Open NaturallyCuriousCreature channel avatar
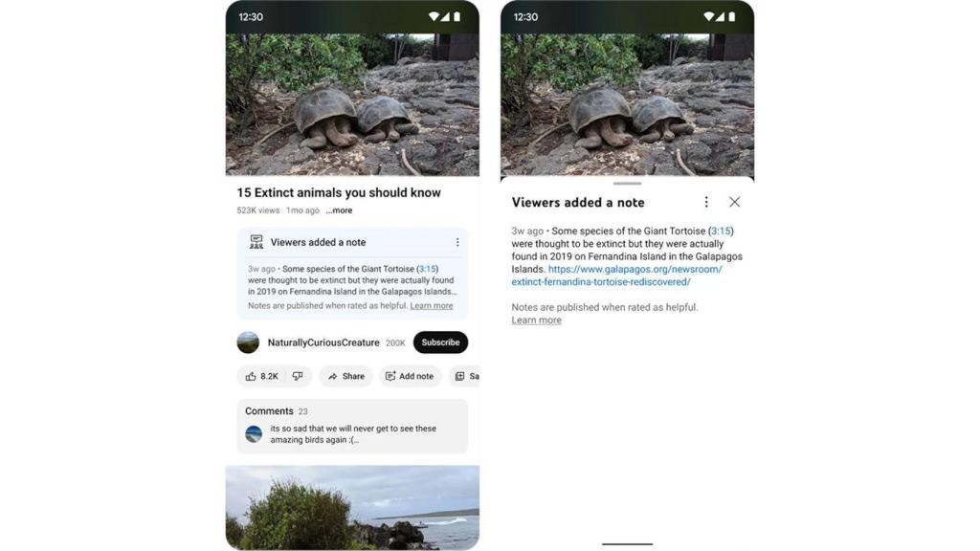Screen dimensions: 980x551 (248, 342)
